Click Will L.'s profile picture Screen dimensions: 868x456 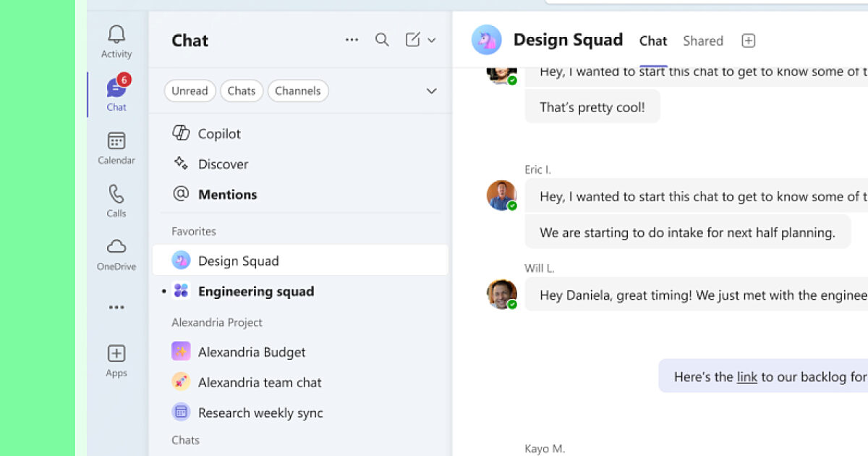click(x=501, y=294)
